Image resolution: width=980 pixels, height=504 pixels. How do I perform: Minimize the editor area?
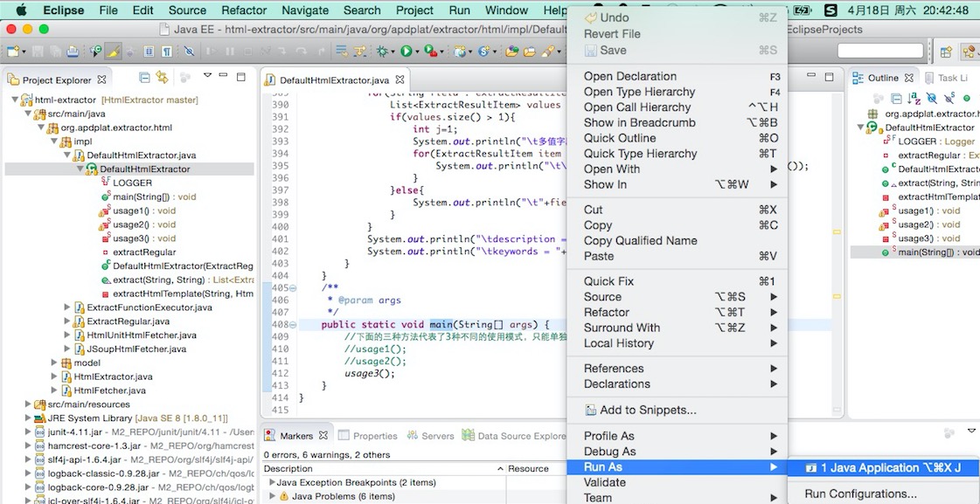point(811,76)
